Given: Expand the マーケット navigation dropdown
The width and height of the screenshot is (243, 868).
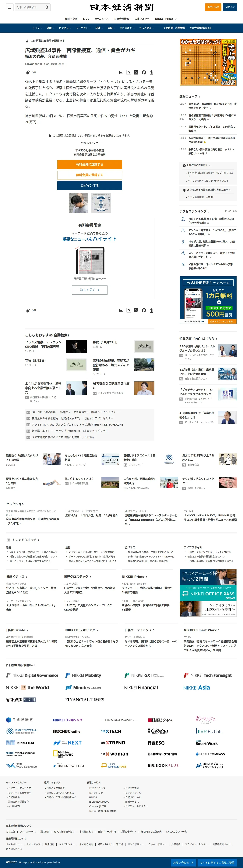Looking at the screenshot, I should tap(83, 28).
